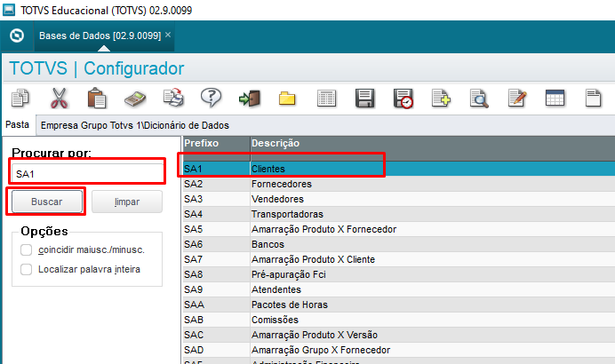The image size is (615, 364).
Task: Select the SAB Comissões row
Action: click(399, 320)
